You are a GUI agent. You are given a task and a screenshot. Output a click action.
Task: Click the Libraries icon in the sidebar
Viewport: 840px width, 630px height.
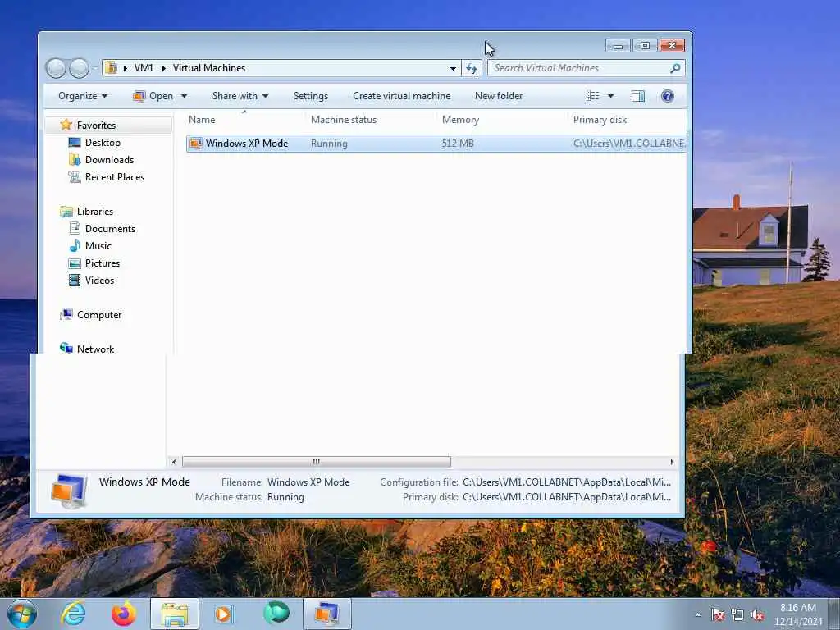(x=66, y=212)
